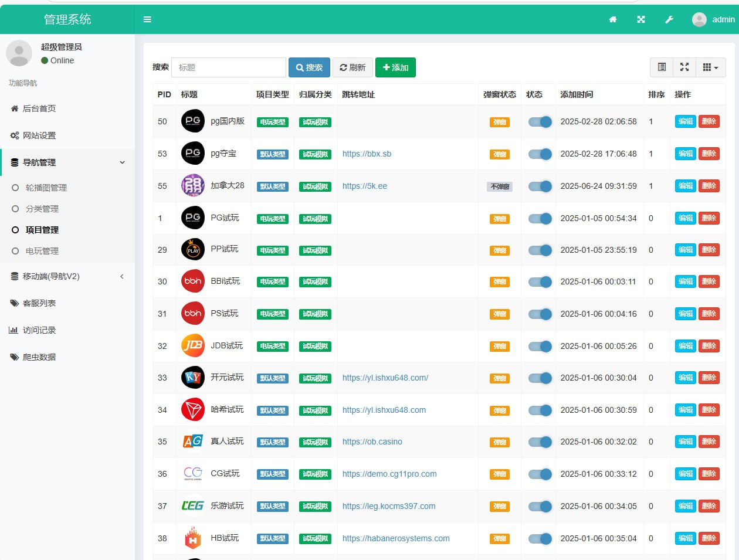Open the wrench settings icon in header
This screenshot has height=560, width=739.
point(669,19)
